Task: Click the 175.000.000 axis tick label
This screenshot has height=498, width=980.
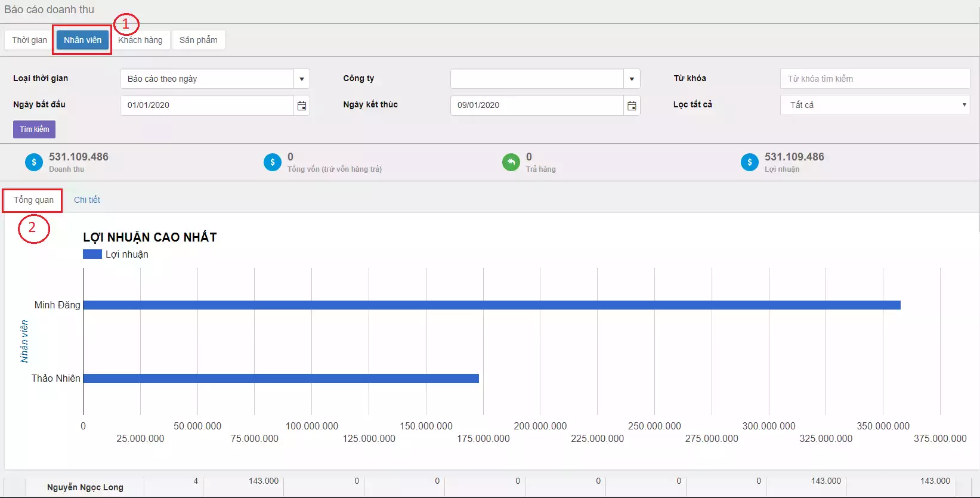Action: click(x=483, y=438)
